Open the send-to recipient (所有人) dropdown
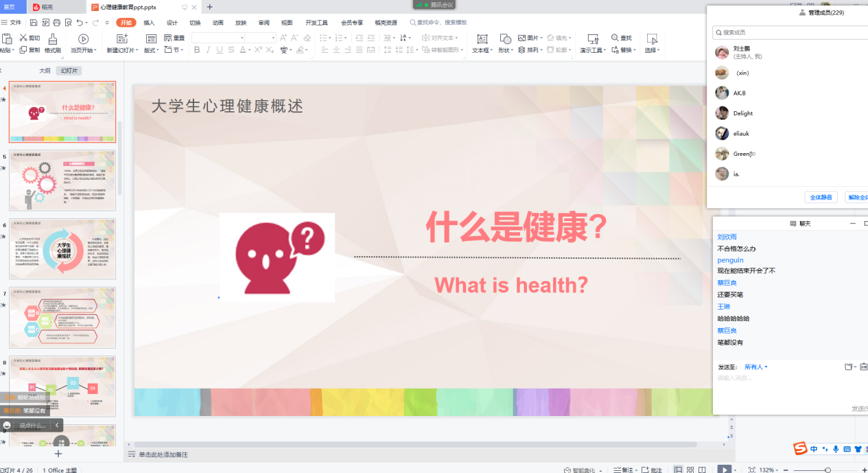The width and height of the screenshot is (868, 473). tap(755, 367)
